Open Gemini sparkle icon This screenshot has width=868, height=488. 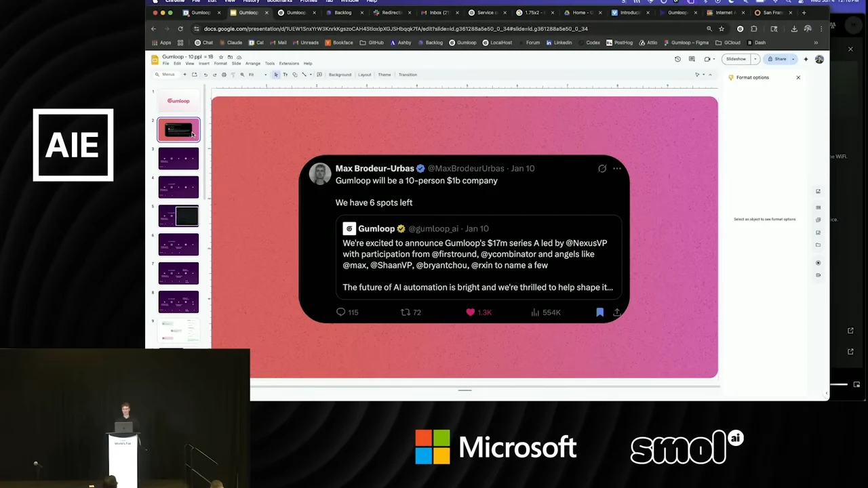(806, 59)
